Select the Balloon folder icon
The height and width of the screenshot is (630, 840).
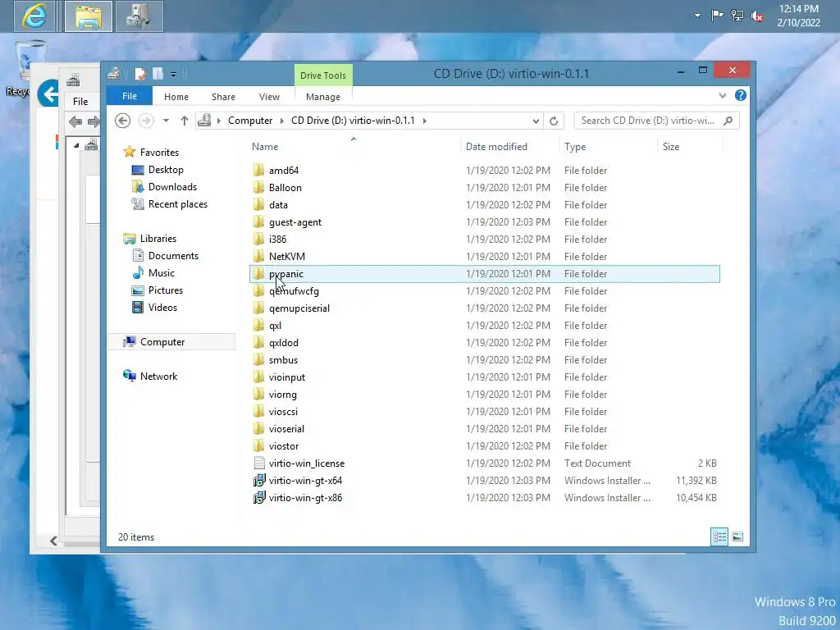258,188
